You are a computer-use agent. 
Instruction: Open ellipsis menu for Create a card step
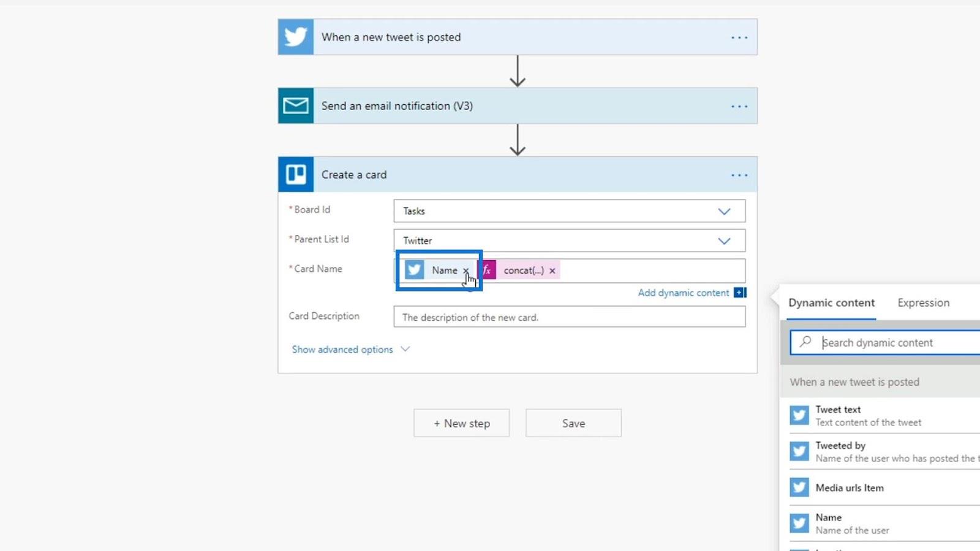(x=739, y=175)
